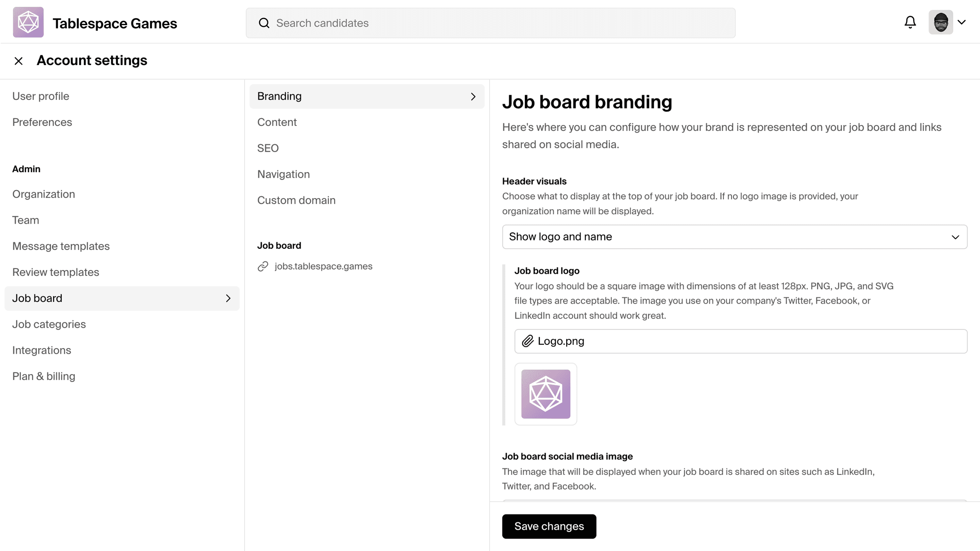
Task: Close Account settings with the X icon
Action: pyautogui.click(x=19, y=61)
